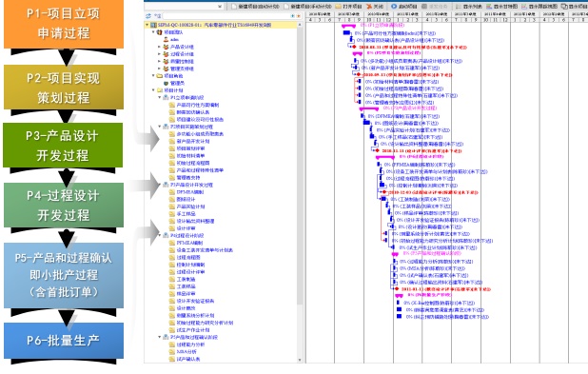Select the 管理员 role item
The width and height of the screenshot is (588, 374).
click(x=174, y=83)
